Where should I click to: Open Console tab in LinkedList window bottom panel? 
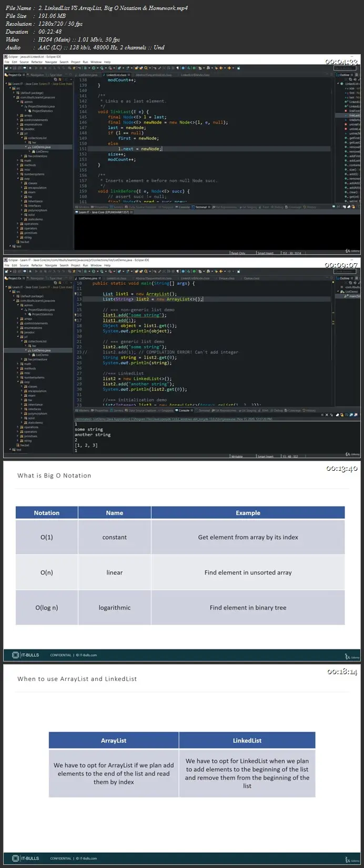pyautogui.click(x=184, y=207)
